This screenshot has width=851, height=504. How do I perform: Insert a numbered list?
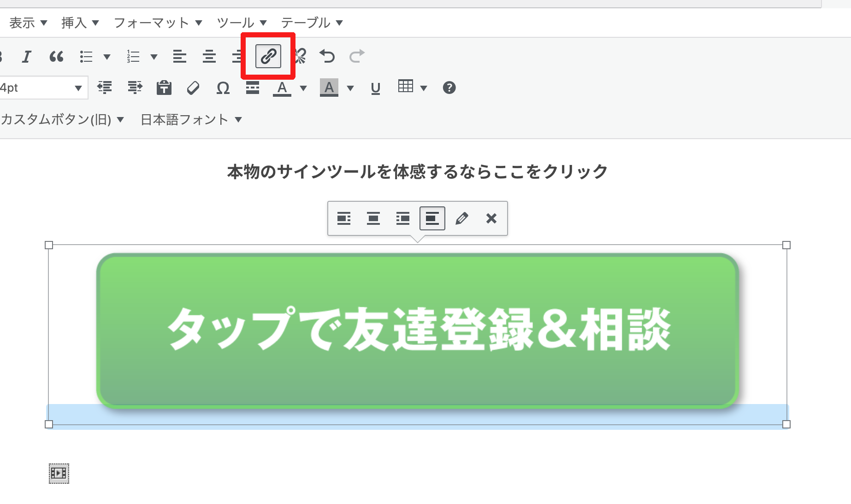click(133, 57)
